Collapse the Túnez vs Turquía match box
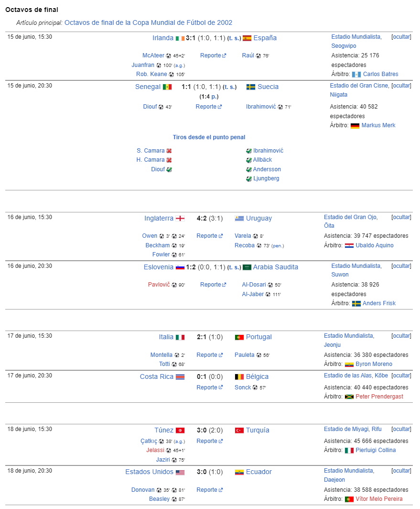 pyautogui.click(x=401, y=429)
